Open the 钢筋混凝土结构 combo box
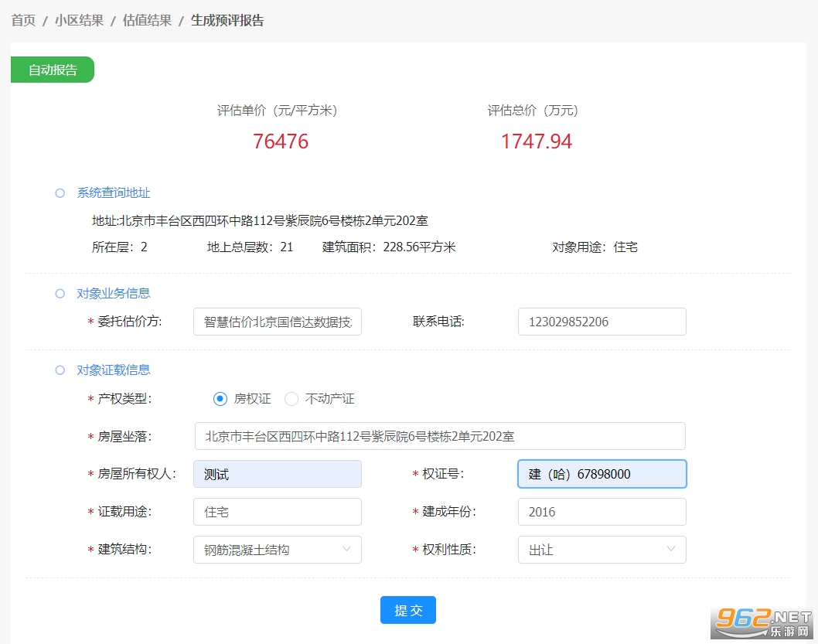 tap(267, 550)
